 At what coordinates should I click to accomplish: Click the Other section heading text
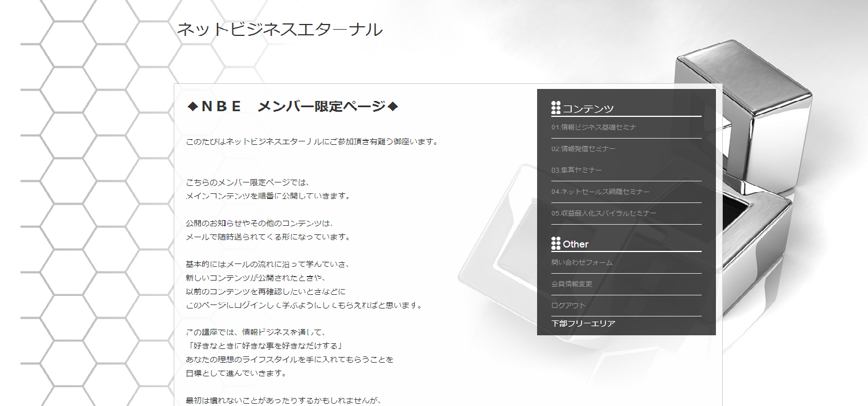click(576, 244)
